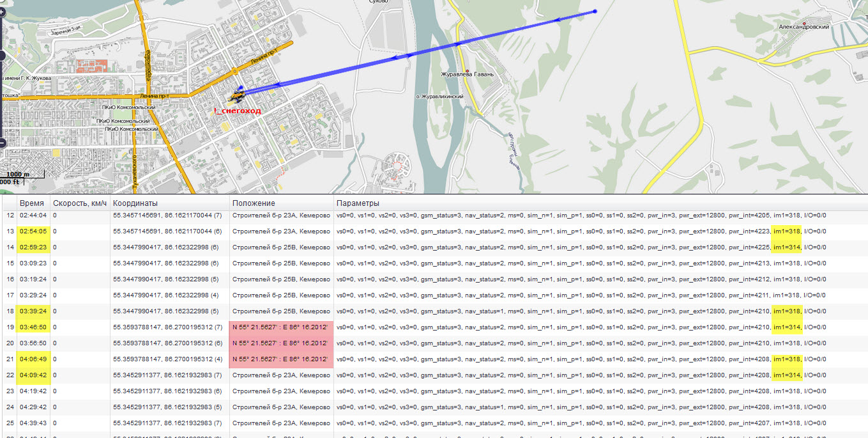The width and height of the screenshot is (868, 438).
Task: Click the Координаты column header
Action: coord(135,203)
